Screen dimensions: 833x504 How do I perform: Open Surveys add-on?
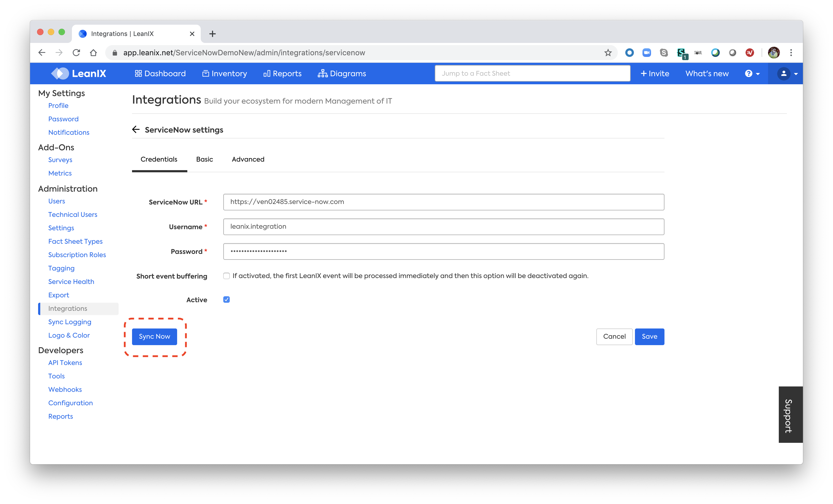[60, 160]
